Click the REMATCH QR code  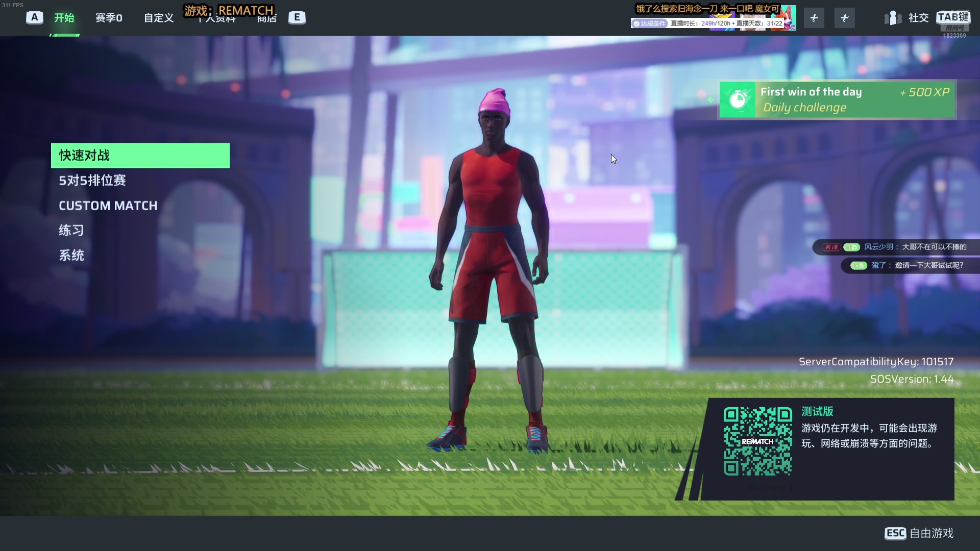click(x=757, y=441)
